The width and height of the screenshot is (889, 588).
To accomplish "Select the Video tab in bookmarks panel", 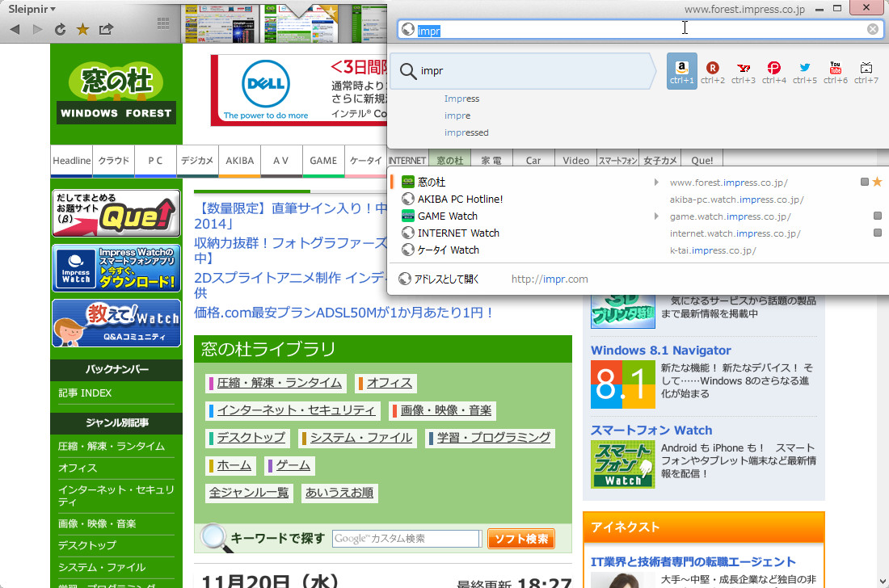I will click(x=575, y=160).
